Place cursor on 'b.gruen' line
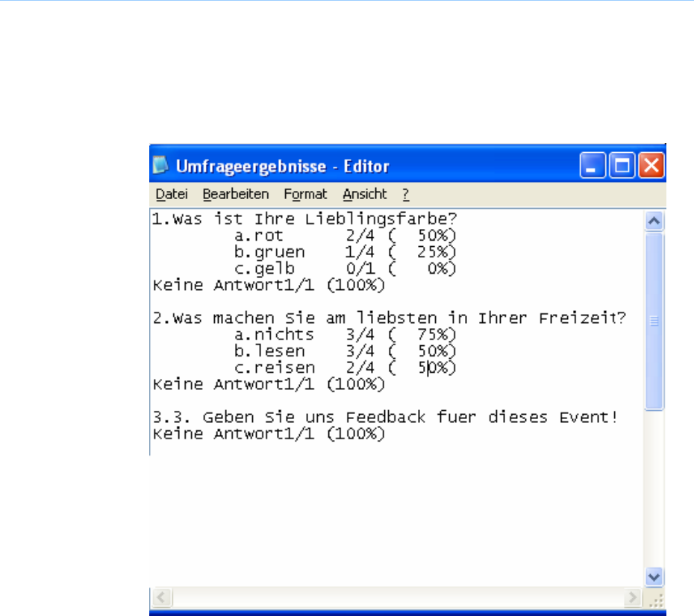This screenshot has height=616, width=694. click(346, 252)
